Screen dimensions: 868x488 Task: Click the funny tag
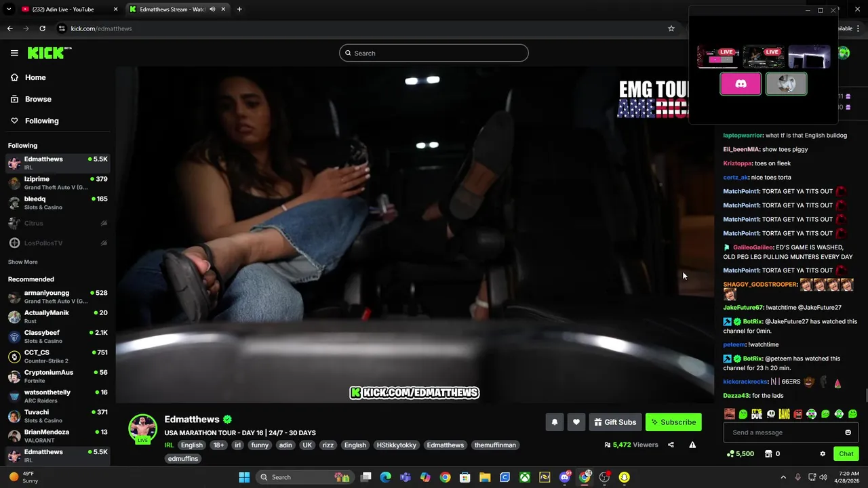click(260, 445)
